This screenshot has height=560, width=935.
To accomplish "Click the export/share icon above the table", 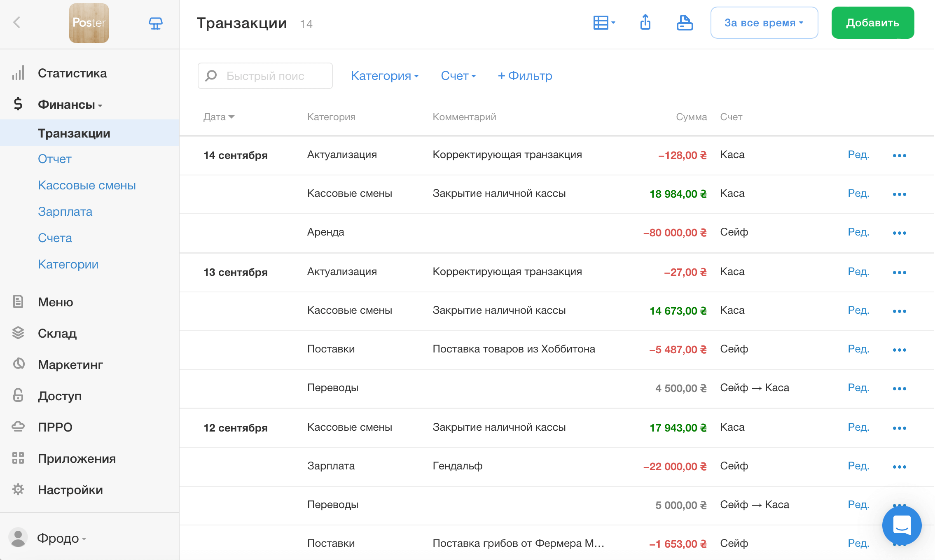I will click(645, 23).
